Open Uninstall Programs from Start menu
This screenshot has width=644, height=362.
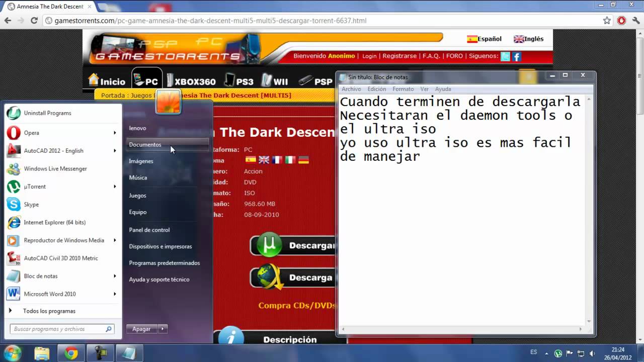(63, 113)
